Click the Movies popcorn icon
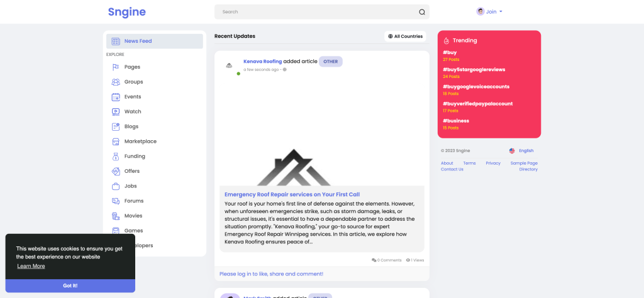The width and height of the screenshot is (644, 298). [116, 216]
